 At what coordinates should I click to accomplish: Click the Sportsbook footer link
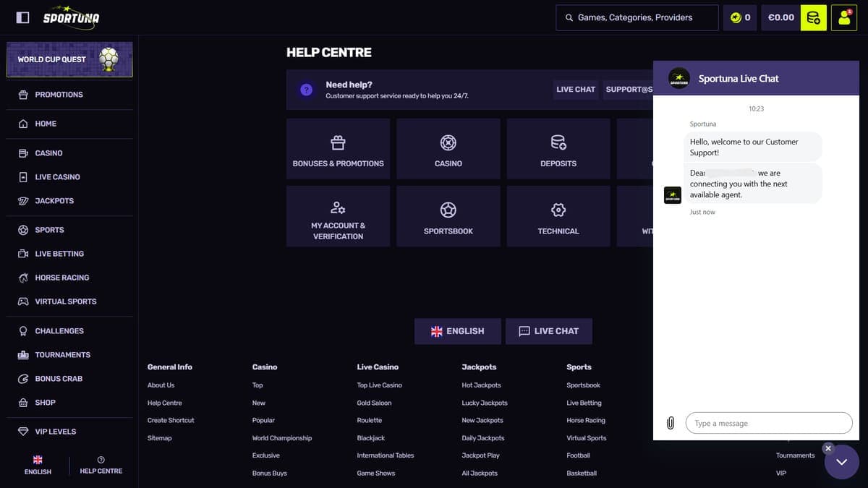(x=584, y=385)
